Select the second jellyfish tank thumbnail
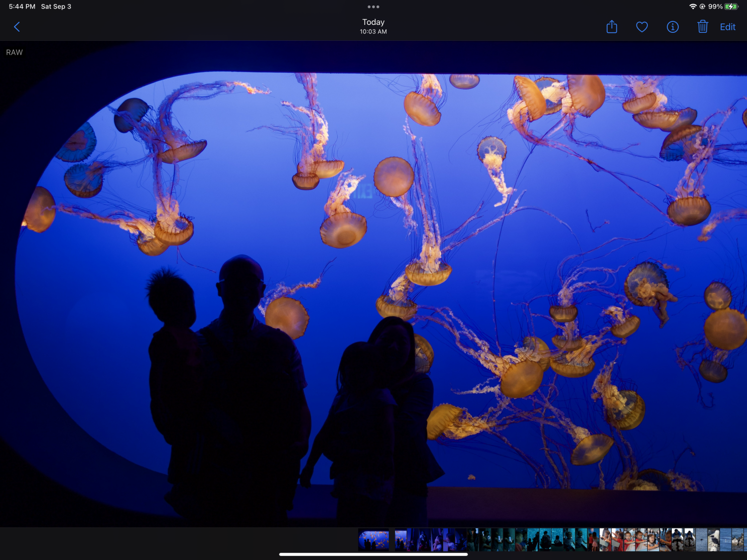Image resolution: width=747 pixels, height=560 pixels. click(x=401, y=540)
